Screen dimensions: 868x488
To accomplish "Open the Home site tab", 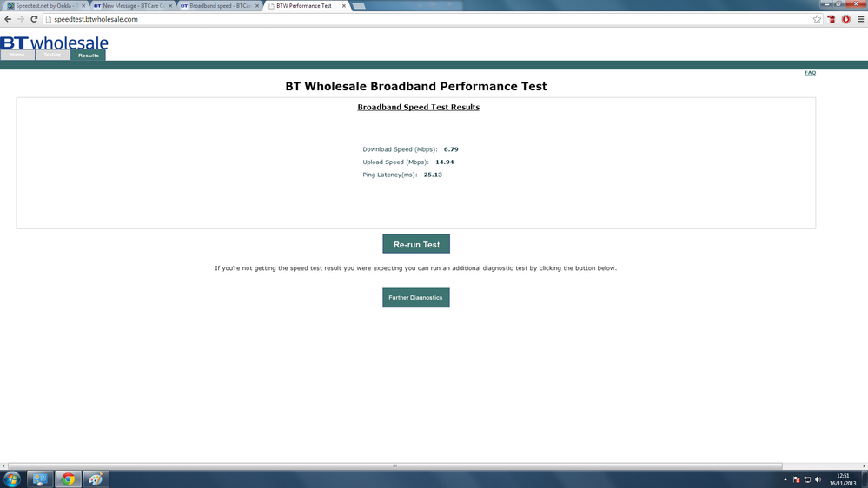I will click(x=17, y=55).
